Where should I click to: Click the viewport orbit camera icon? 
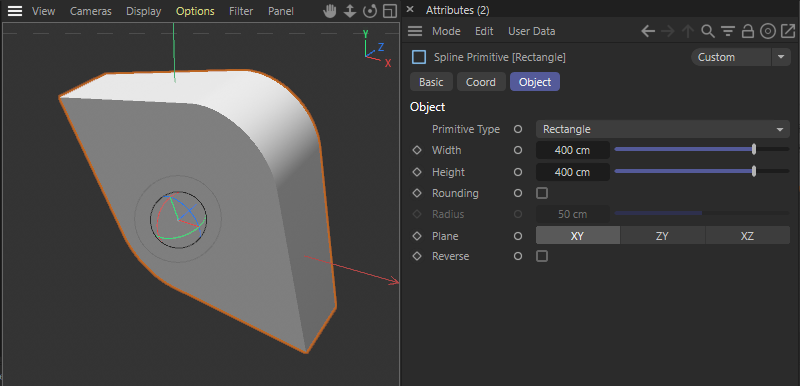(x=369, y=11)
